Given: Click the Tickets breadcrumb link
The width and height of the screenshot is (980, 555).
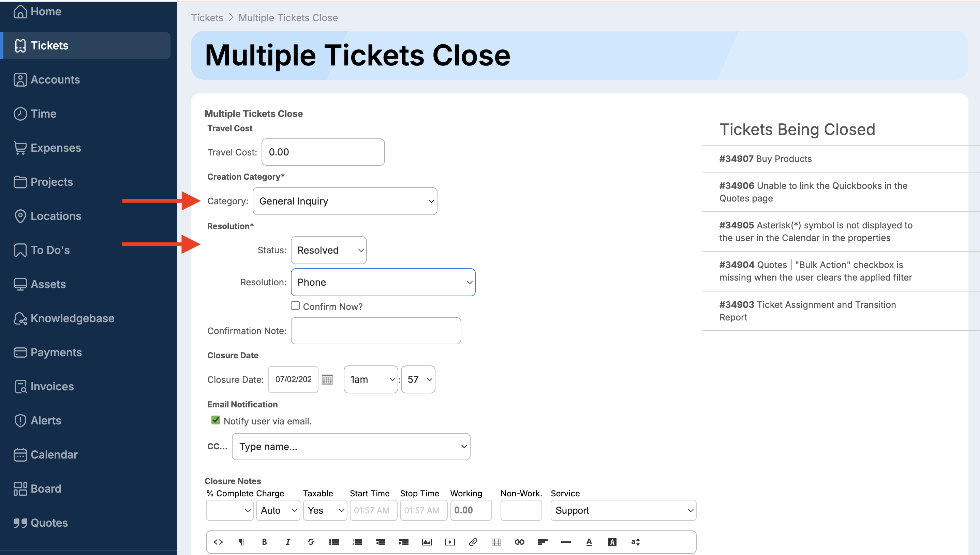Looking at the screenshot, I should 207,17.
